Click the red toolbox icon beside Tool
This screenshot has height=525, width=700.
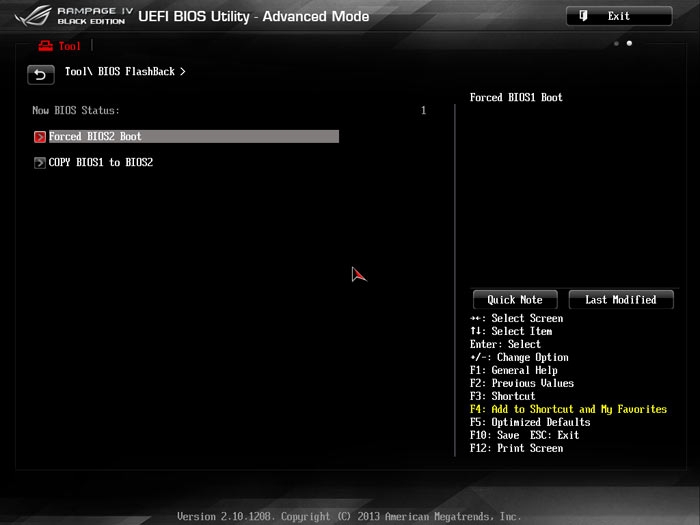click(x=45, y=46)
